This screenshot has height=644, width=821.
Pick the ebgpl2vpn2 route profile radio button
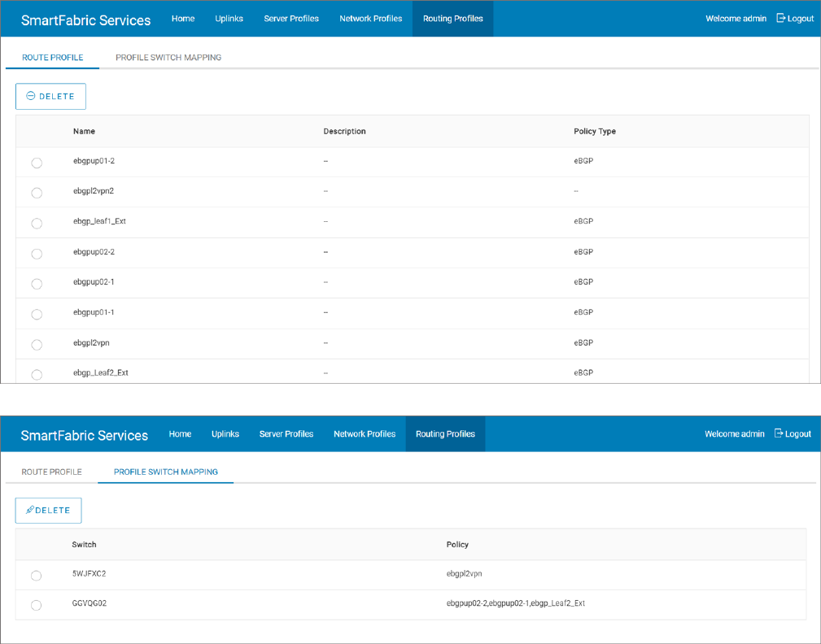[x=37, y=193]
